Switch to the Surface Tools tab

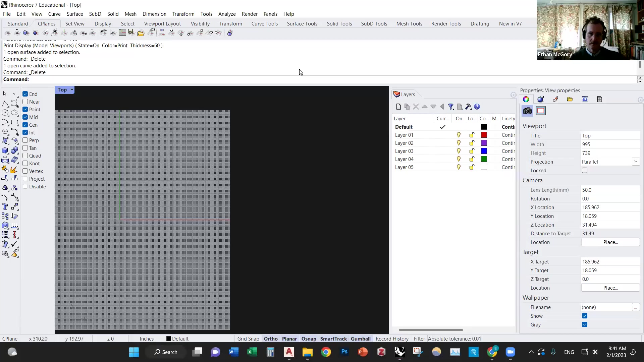[x=302, y=23]
